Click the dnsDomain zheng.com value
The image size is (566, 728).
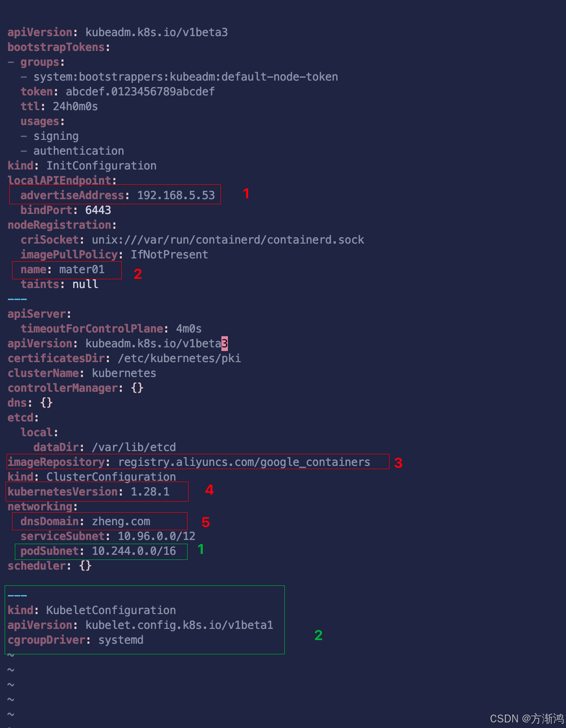121,521
